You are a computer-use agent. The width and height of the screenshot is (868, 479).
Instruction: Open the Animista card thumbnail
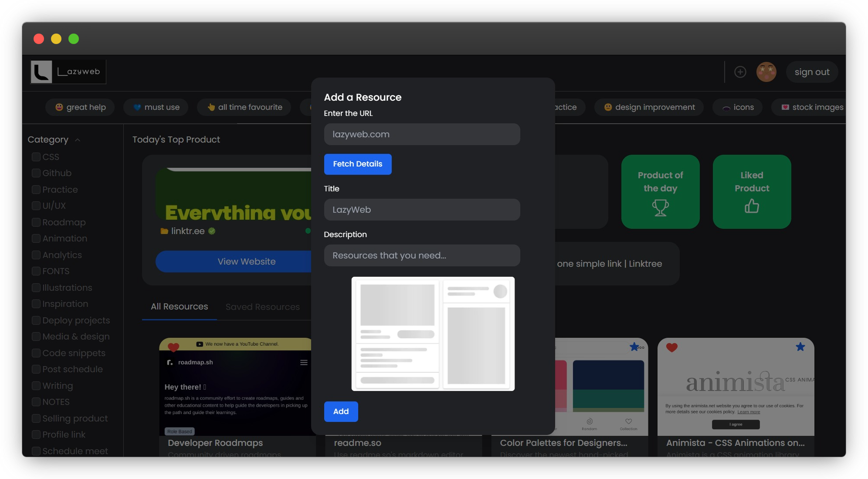pos(736,387)
